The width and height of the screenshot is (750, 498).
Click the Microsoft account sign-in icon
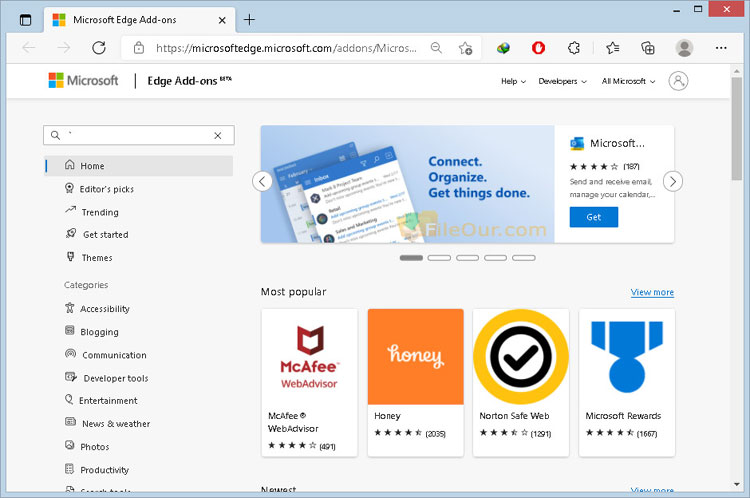(x=679, y=81)
